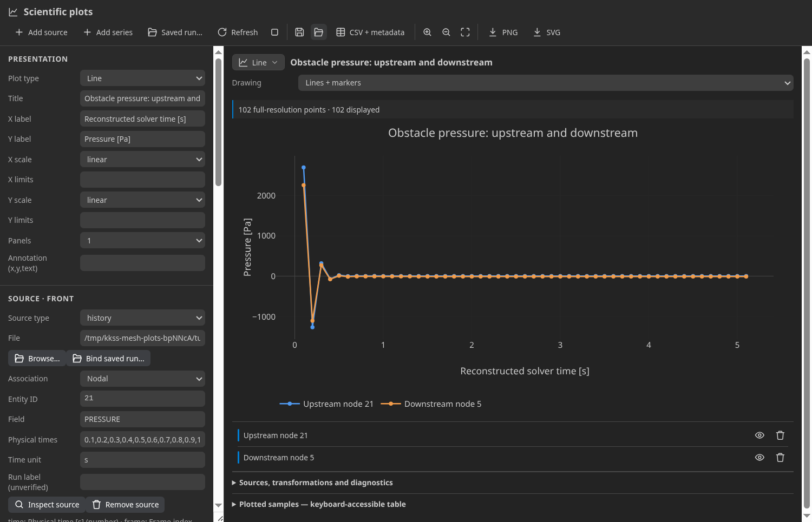Click the Inspect source button
Image resolution: width=812 pixels, height=522 pixels.
pos(47,505)
